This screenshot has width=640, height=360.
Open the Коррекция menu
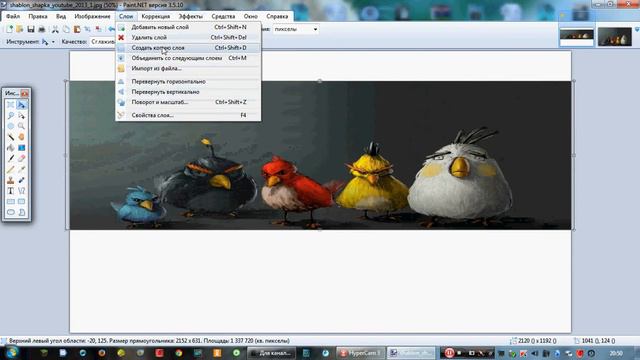pos(156,16)
